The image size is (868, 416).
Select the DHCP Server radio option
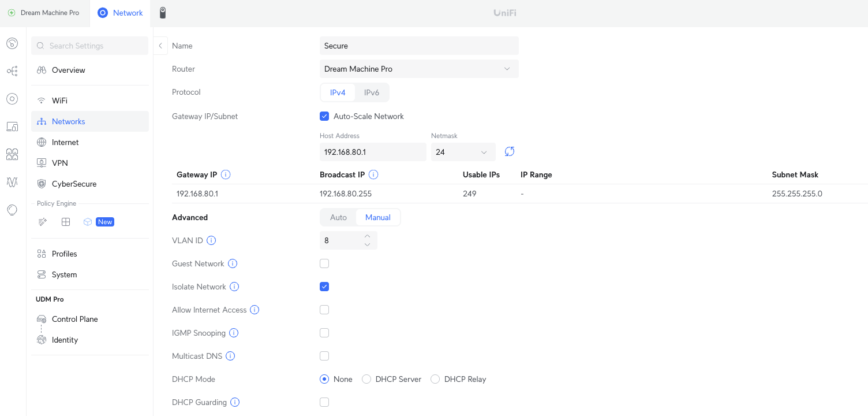click(x=366, y=379)
